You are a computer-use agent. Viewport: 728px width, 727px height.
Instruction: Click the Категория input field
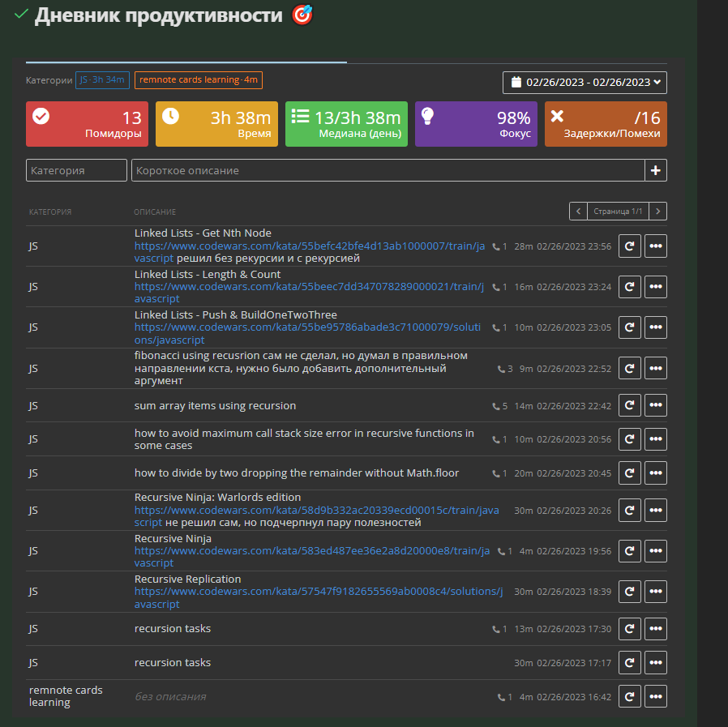76,170
